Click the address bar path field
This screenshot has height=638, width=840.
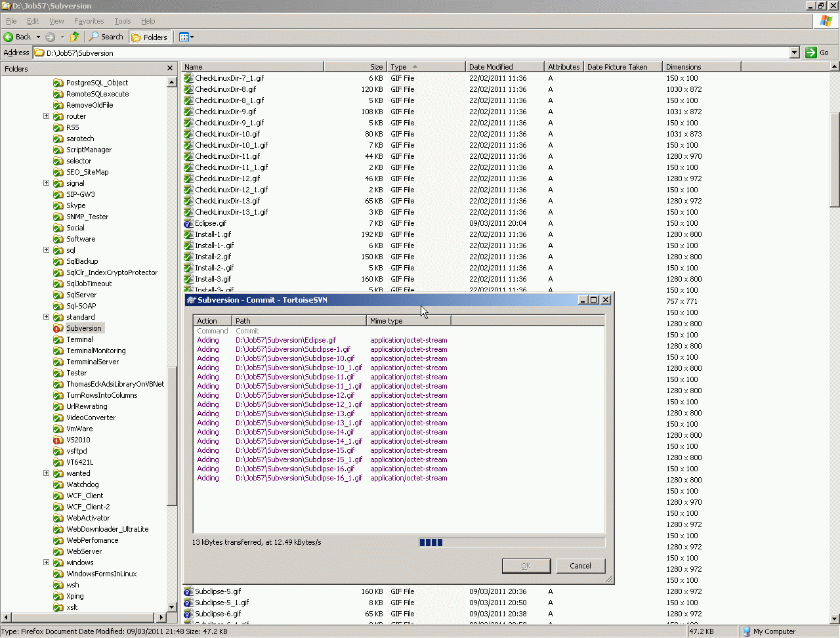click(411, 53)
